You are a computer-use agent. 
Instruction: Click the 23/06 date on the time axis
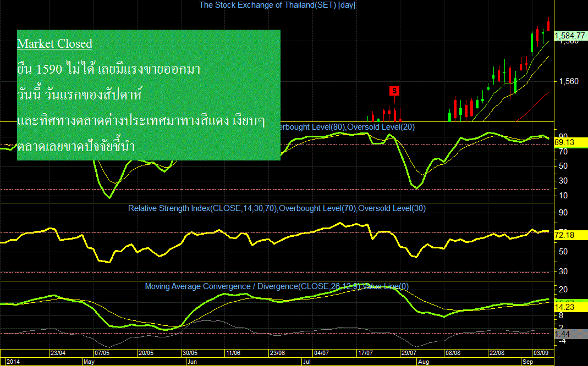278,353
